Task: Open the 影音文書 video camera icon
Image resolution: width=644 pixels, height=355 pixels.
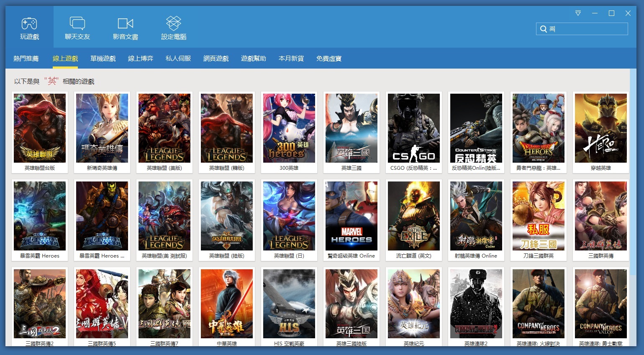Action: point(126,24)
